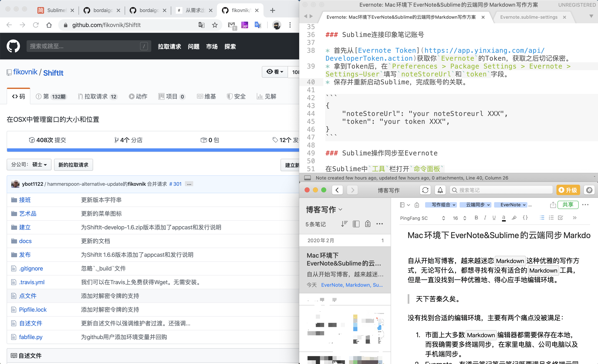Click the 新的拉取请求 button
This screenshot has height=364, width=598.
click(73, 165)
